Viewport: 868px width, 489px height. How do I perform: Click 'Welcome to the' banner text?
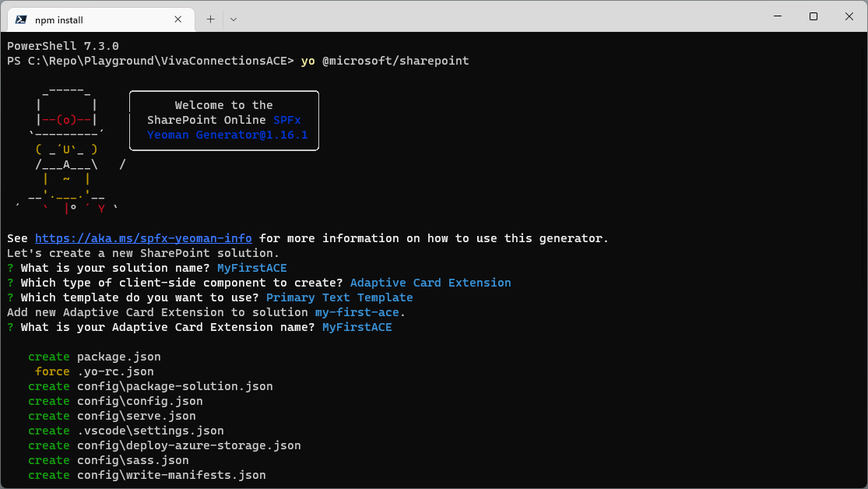click(x=223, y=105)
